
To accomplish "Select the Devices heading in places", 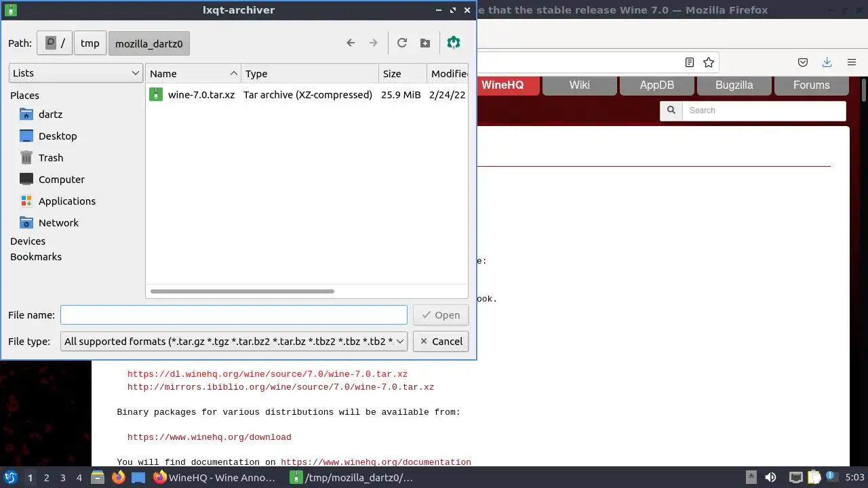I will pos(28,241).
